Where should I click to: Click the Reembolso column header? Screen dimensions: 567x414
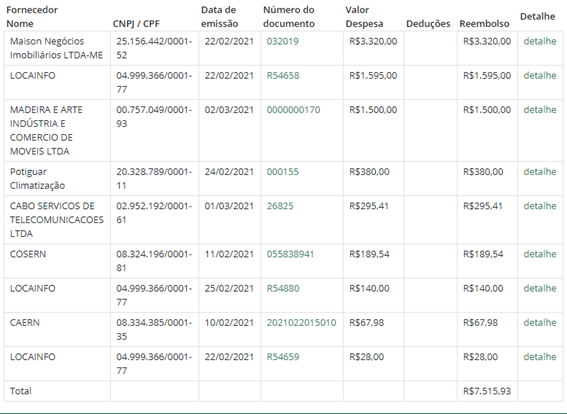tap(484, 24)
